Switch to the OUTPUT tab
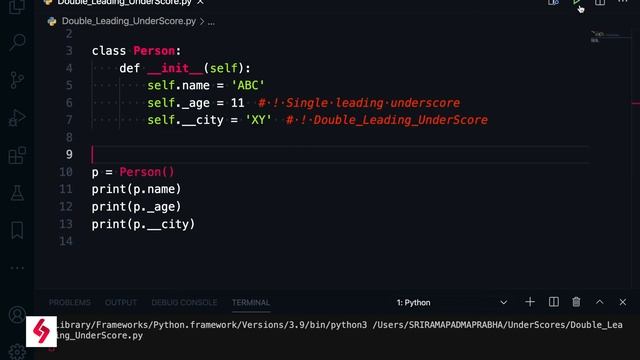 [121, 302]
